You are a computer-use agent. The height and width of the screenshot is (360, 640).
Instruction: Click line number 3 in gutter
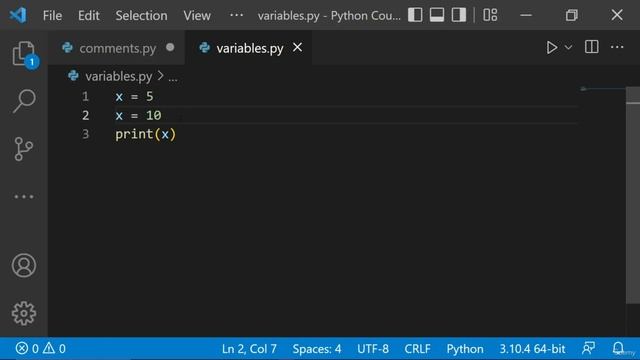(85, 134)
